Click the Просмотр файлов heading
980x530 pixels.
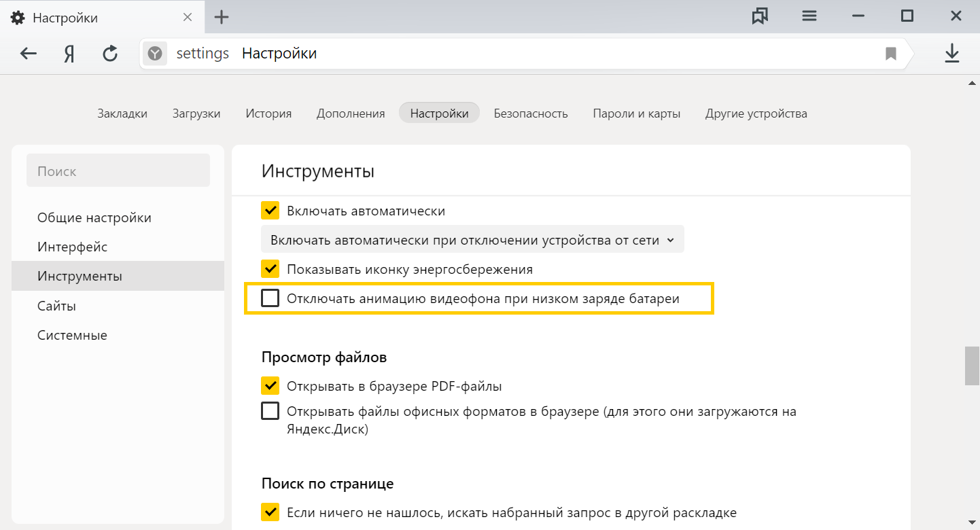click(324, 357)
